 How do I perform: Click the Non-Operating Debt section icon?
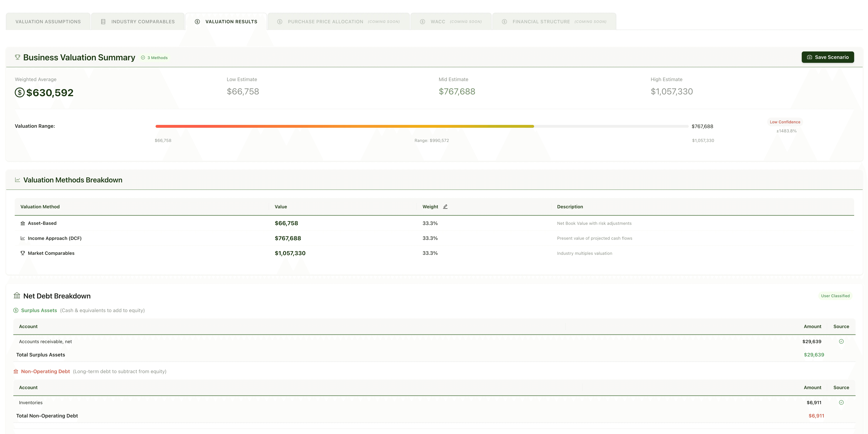pyautogui.click(x=16, y=371)
